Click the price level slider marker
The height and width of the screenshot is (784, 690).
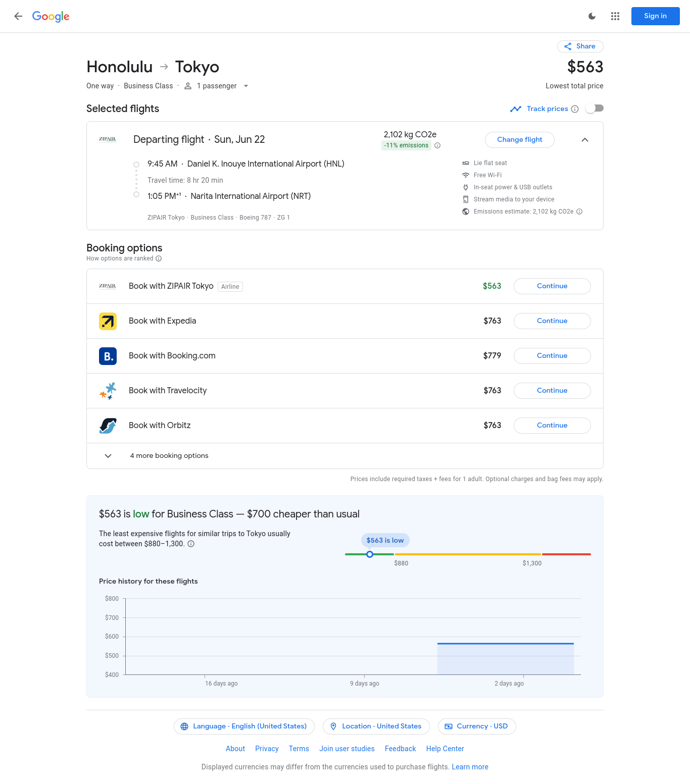(370, 554)
